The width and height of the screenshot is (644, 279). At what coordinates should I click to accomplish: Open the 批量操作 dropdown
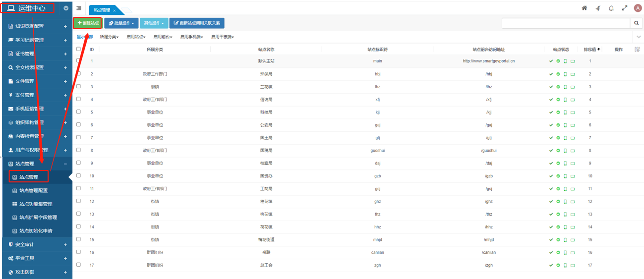coord(121,23)
